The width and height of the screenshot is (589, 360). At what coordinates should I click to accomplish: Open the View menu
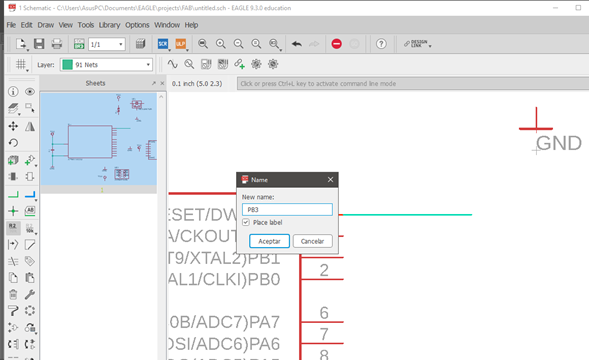pyautogui.click(x=65, y=25)
